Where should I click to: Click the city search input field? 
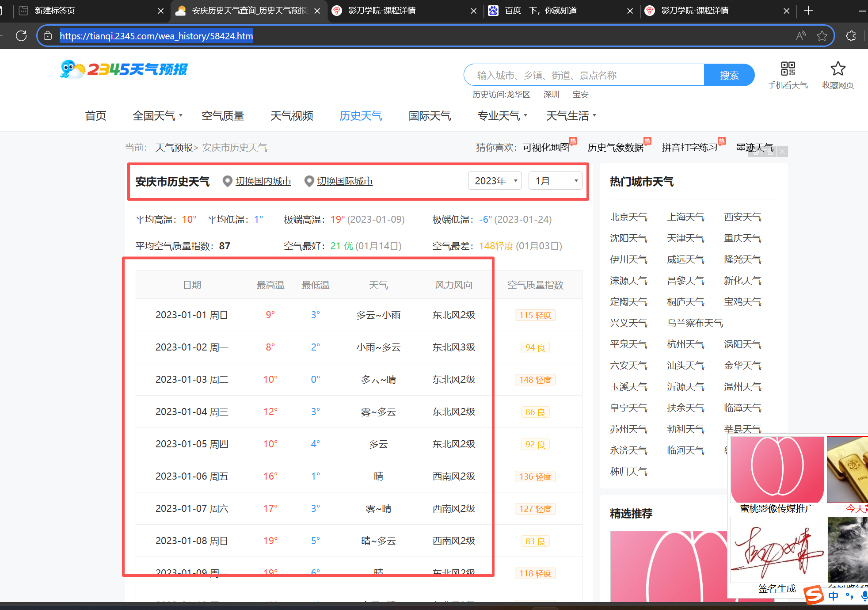tap(584, 75)
